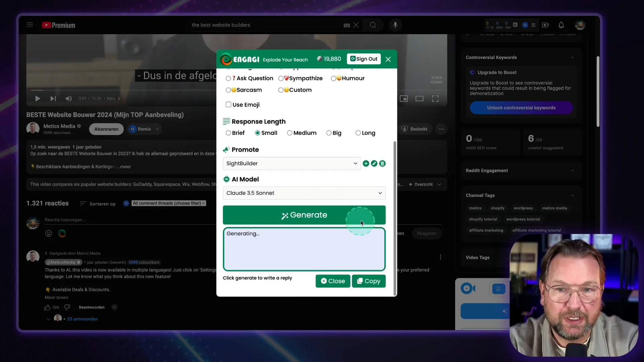Click the Engagi popup scrollbar
Viewport: 644px width, 362px height.
395,218
